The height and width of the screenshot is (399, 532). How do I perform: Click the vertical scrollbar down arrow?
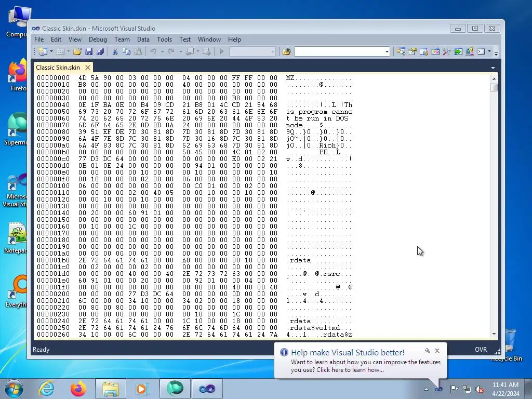[x=494, y=334]
